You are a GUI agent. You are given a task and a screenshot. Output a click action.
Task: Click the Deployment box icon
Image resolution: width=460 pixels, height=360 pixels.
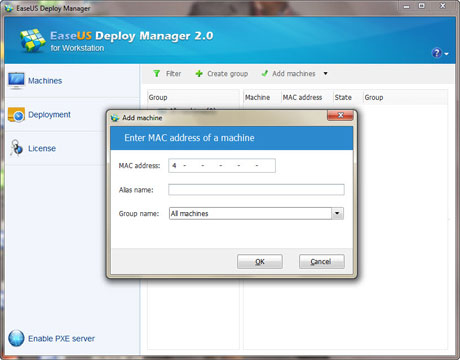click(x=16, y=115)
